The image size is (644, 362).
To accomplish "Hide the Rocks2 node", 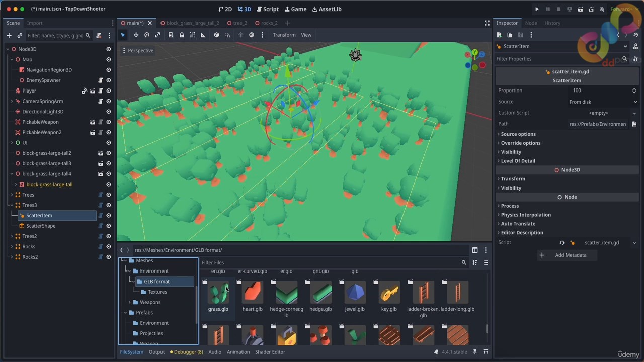I will (108, 257).
